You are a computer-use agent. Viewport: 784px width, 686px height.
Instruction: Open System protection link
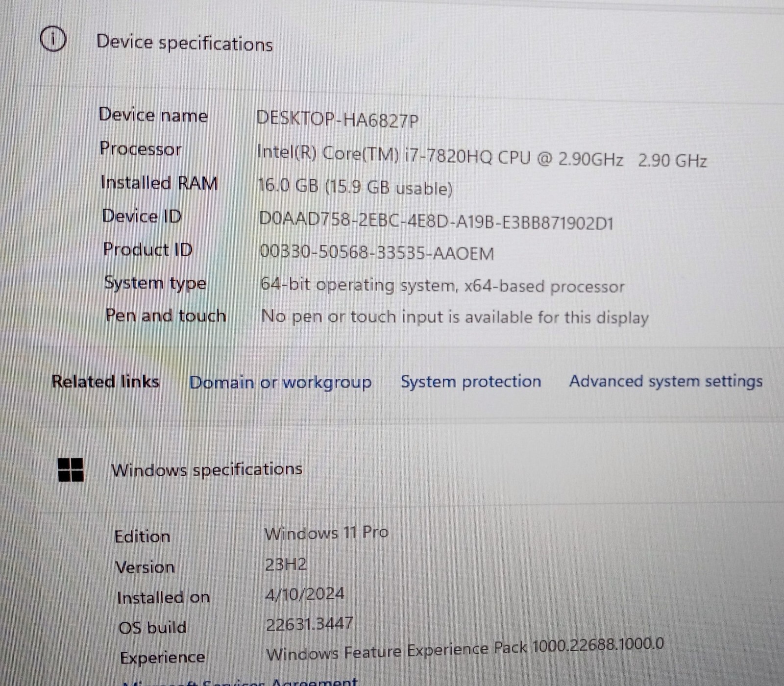(471, 382)
